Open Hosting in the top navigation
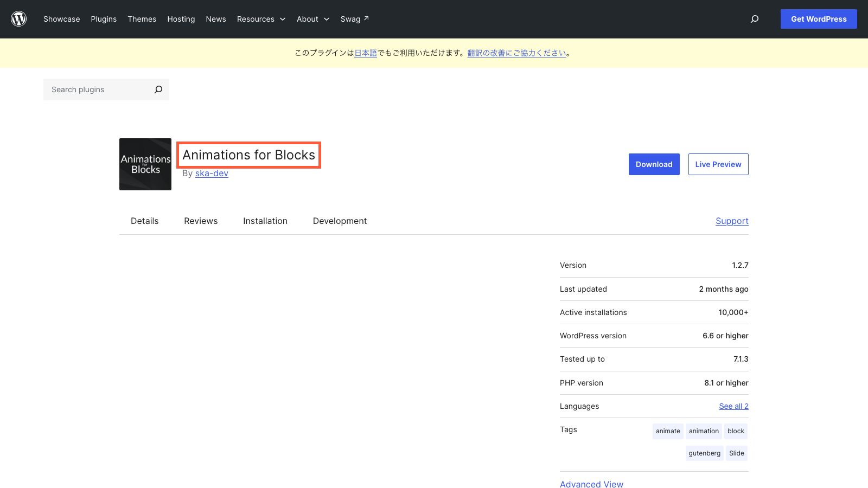Viewport: 868px width, 488px height. (181, 19)
